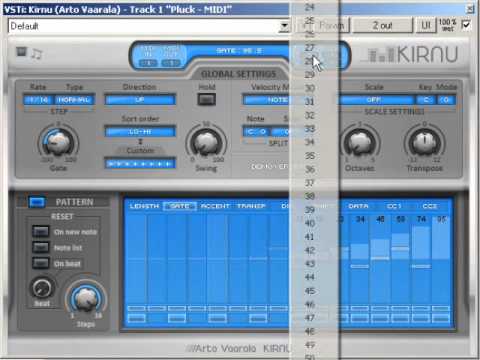Image resolution: width=480 pixels, height=360 pixels.
Task: Toggle the plugin bypass checkbox
Action: (466, 25)
